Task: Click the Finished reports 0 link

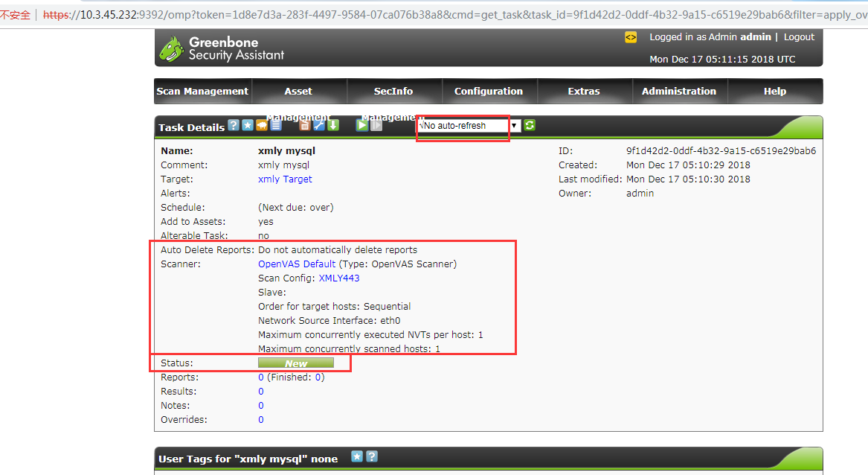Action: tap(318, 377)
